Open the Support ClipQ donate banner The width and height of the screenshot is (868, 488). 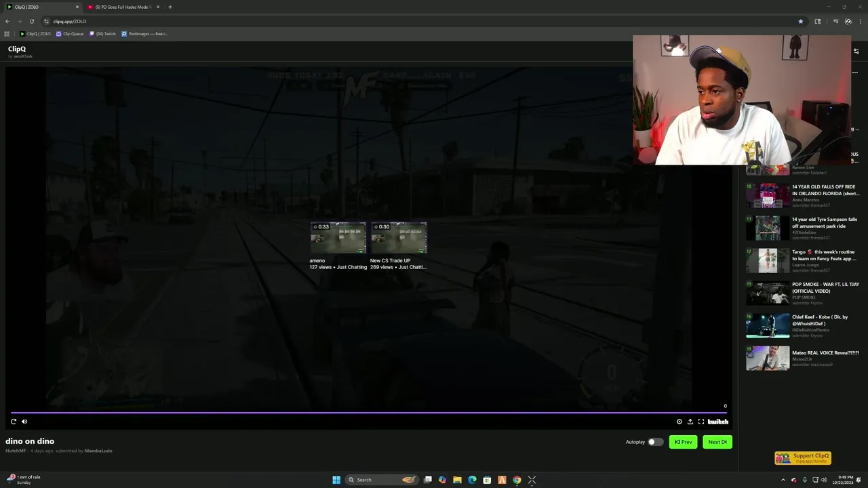coord(803,458)
